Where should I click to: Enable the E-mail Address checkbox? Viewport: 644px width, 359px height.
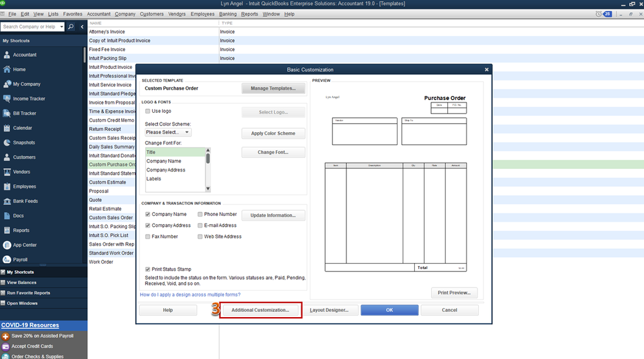point(200,225)
